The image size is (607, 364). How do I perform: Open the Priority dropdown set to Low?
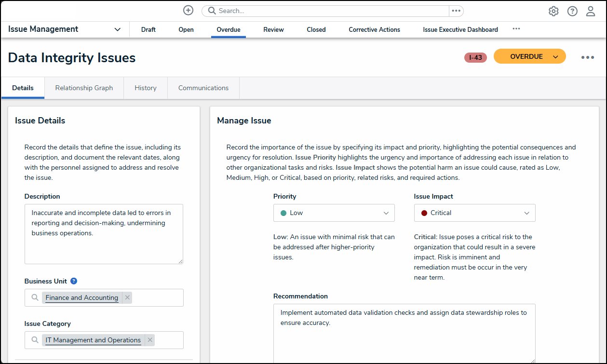334,213
